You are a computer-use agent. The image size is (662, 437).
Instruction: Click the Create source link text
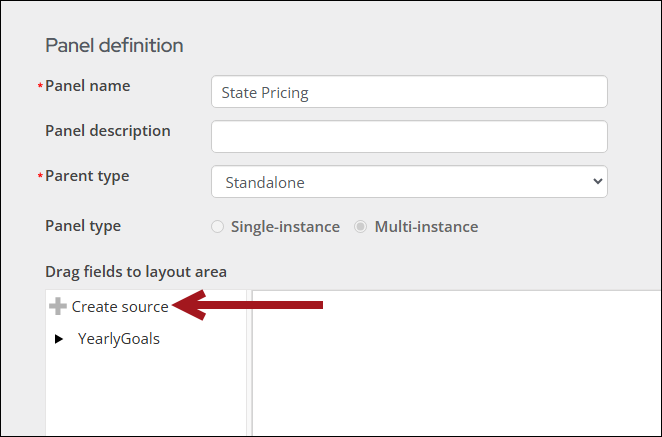[120, 307]
